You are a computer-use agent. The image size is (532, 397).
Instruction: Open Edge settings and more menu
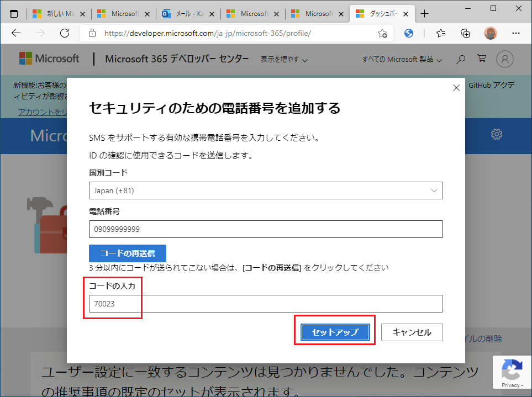516,33
